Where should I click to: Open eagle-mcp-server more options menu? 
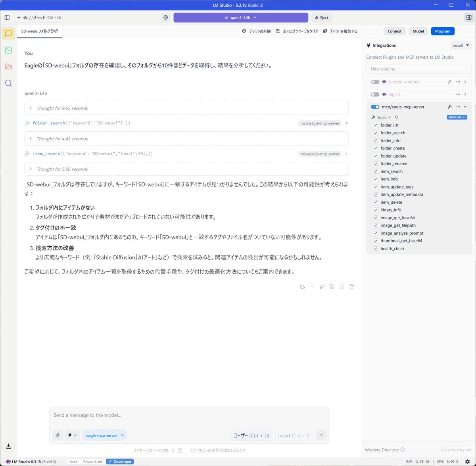pyautogui.click(x=458, y=107)
